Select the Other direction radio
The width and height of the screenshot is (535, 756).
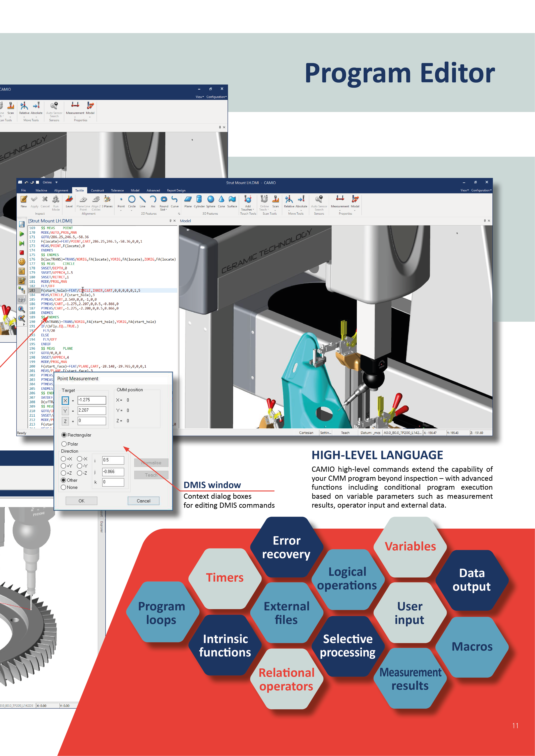63,480
